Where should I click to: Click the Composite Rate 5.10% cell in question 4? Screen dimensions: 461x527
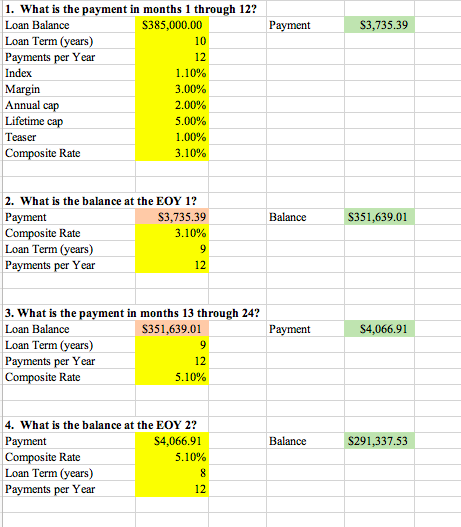172,457
